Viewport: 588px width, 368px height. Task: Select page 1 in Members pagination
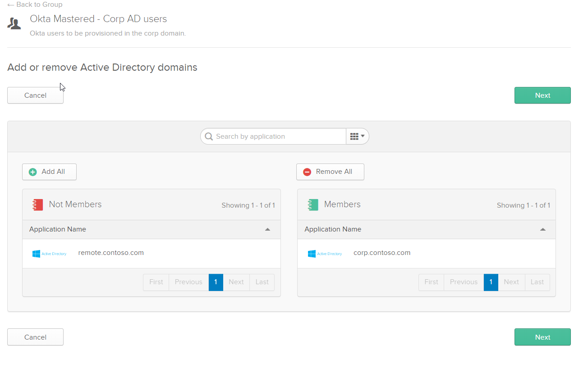[x=491, y=282]
